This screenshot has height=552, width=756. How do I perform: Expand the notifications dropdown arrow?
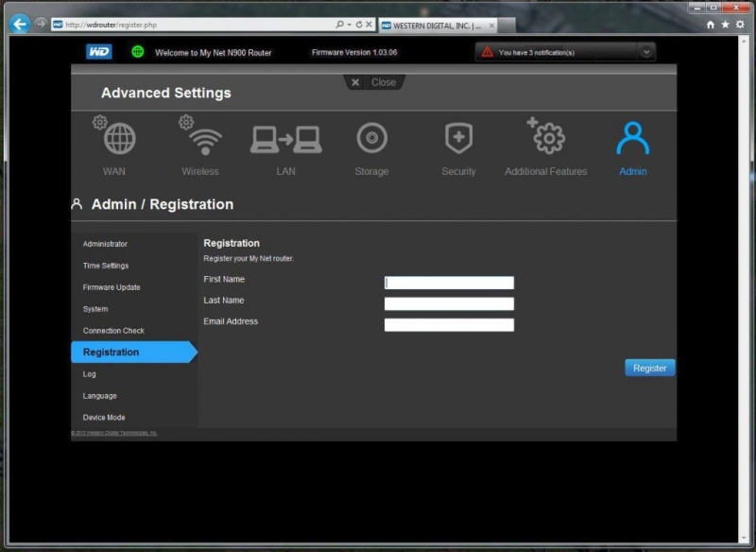[x=646, y=52]
